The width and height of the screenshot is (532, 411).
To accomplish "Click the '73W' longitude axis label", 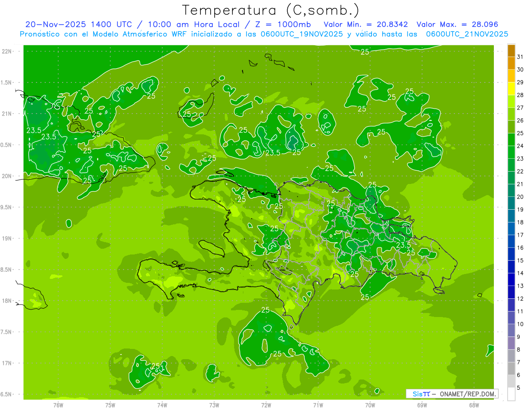I will coord(214,405).
